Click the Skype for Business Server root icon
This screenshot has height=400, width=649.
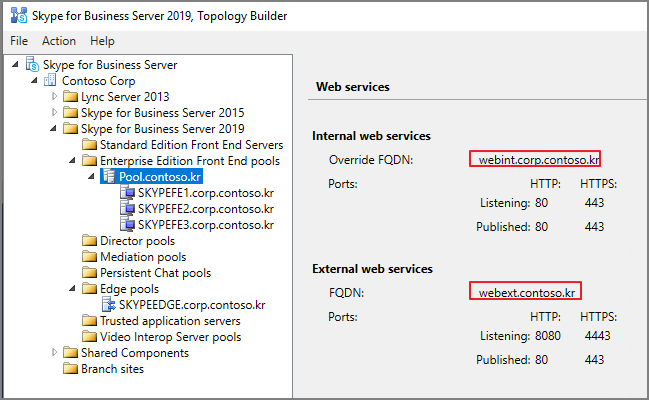32,65
